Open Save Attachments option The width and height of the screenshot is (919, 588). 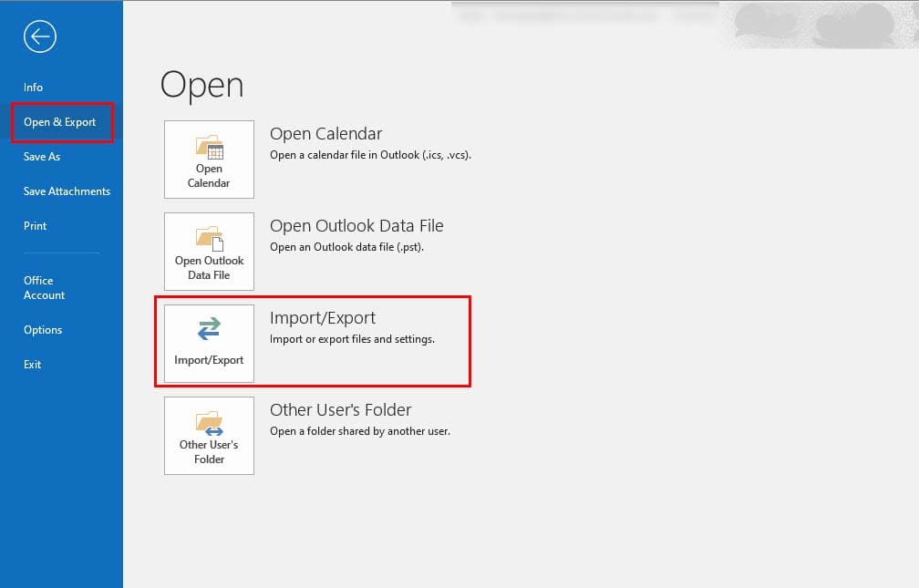coord(67,191)
